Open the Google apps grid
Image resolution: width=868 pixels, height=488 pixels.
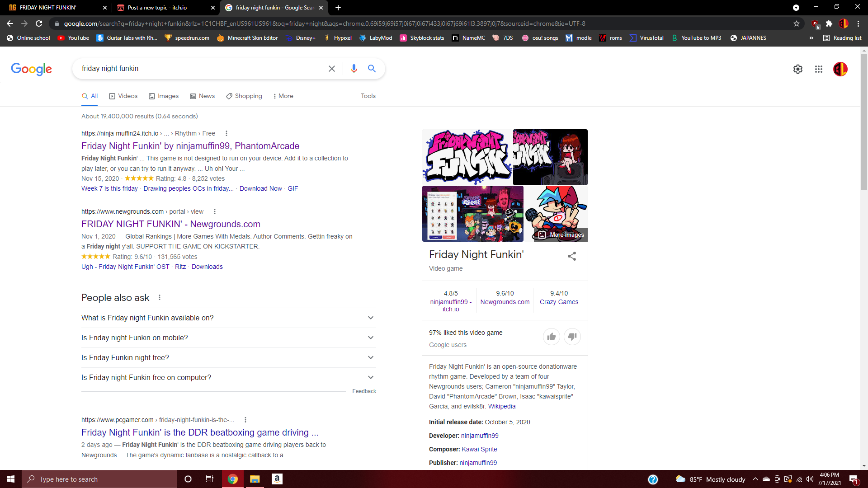click(x=819, y=69)
